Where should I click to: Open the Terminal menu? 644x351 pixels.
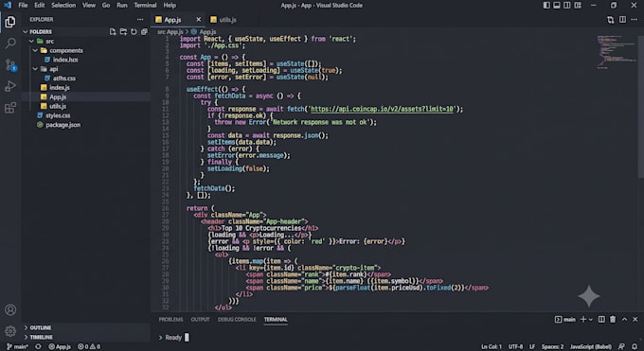click(x=145, y=6)
